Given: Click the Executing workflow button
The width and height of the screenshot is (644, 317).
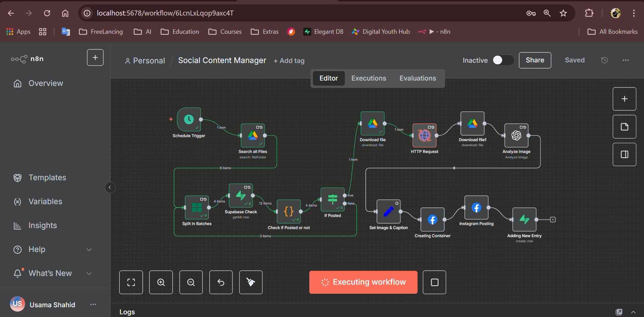Looking at the screenshot, I should coord(363,282).
